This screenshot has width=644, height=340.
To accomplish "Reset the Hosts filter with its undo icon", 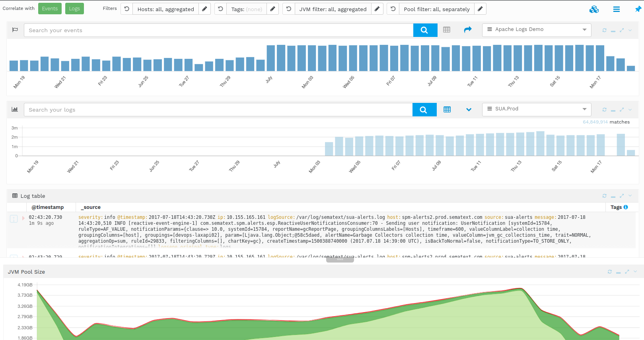I will tap(127, 9).
